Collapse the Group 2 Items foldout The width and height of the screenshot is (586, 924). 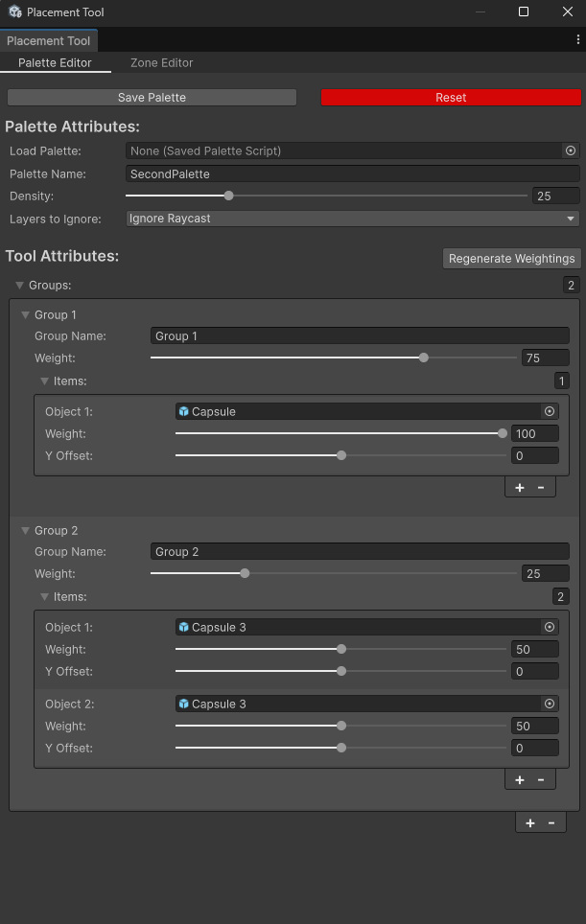click(x=44, y=597)
